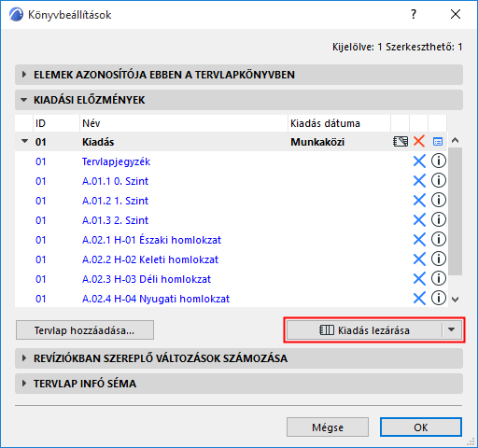Select A.02.2 H-02 Keleti homlokzat row
Viewport: 478px width, 448px height.
[x=231, y=259]
